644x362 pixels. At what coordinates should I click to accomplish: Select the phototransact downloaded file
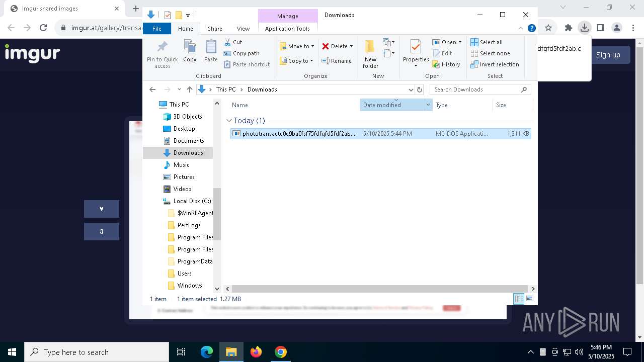[380, 134]
